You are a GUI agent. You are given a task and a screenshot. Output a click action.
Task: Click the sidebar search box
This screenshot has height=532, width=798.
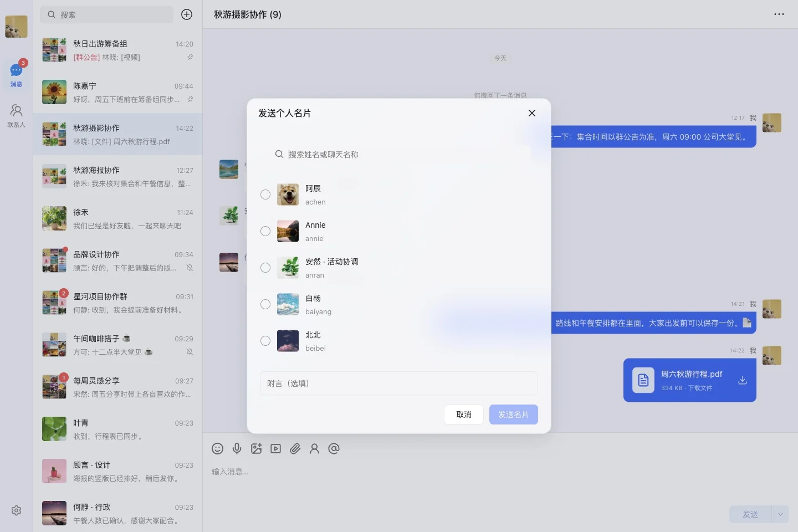[106, 14]
